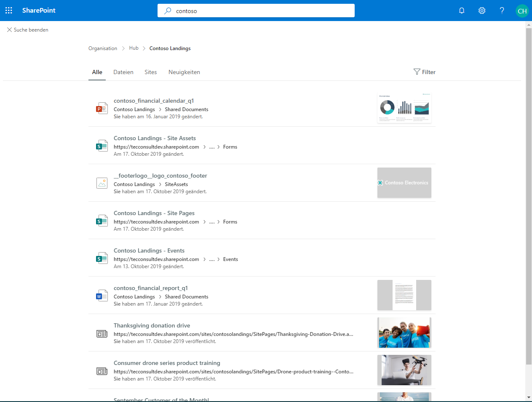Viewport: 532px width, 402px height.
Task: Open Consumer drone series product training
Action: 167,363
